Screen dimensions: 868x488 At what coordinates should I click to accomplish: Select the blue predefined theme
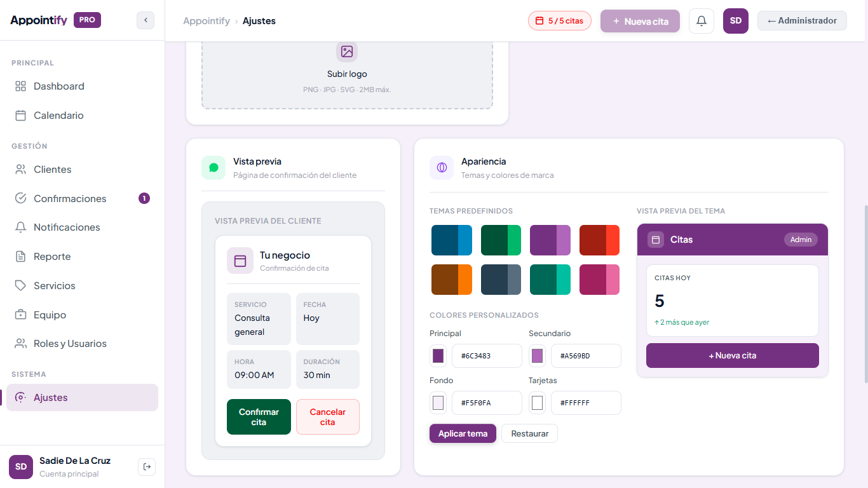tap(452, 240)
